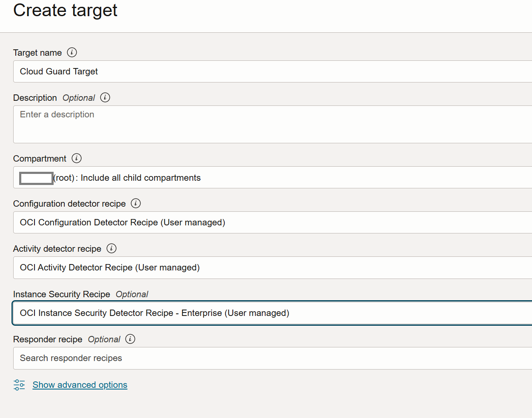The image size is (532, 418).
Task: Click the Description info icon
Action: pos(105,97)
